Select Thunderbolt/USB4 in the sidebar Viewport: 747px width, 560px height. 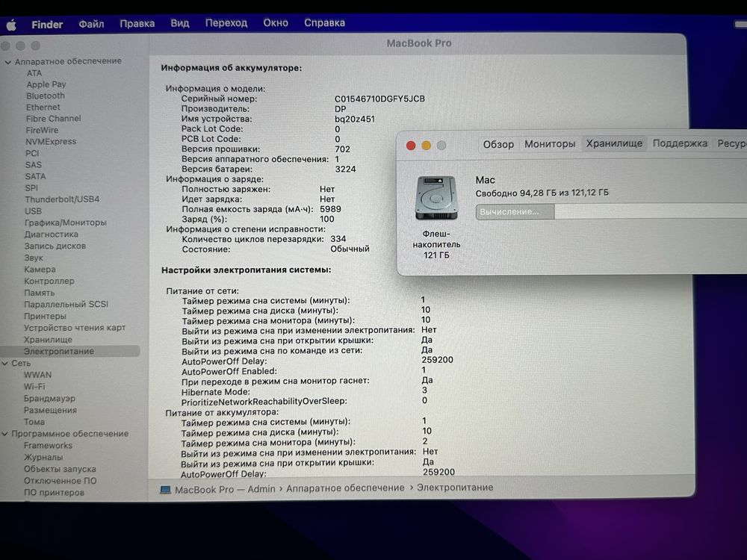[x=63, y=199]
